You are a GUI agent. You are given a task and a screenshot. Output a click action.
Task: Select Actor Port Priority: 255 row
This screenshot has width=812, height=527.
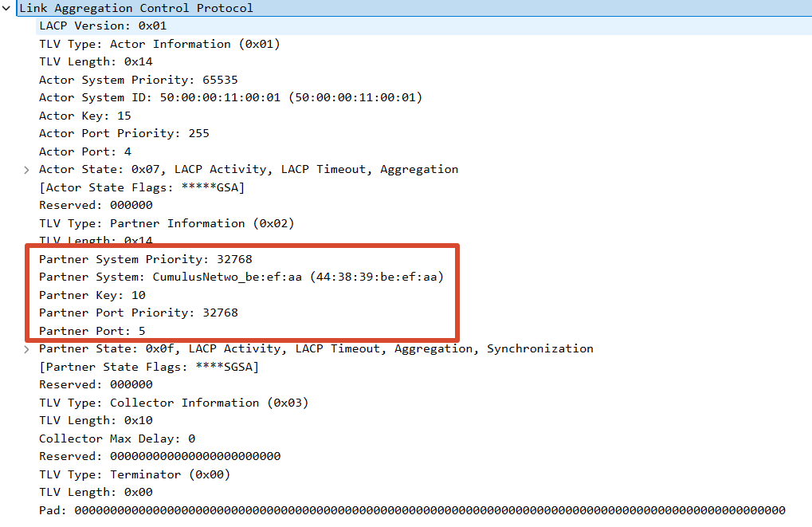[124, 133]
